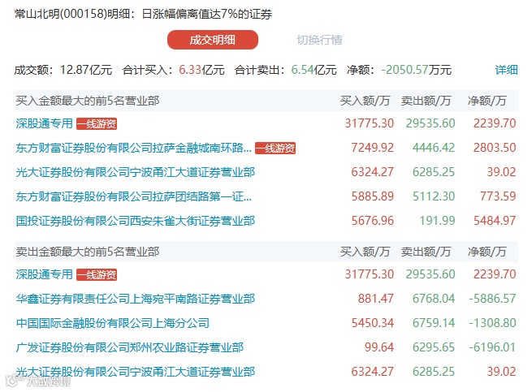Viewport: 532px width, 392px height.
Task: Click the 合计卖出 6.54亿元 value
Action: pyautogui.click(x=314, y=70)
